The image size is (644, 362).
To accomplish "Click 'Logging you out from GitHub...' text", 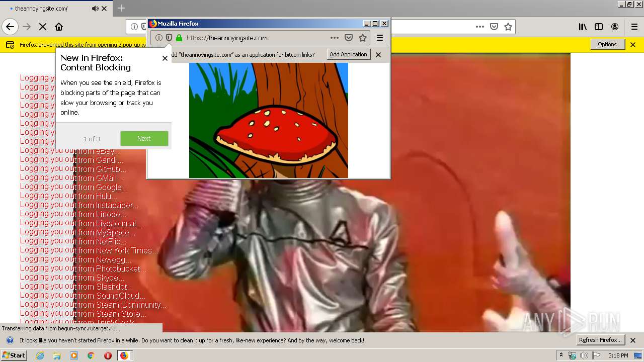I will click(x=73, y=169).
